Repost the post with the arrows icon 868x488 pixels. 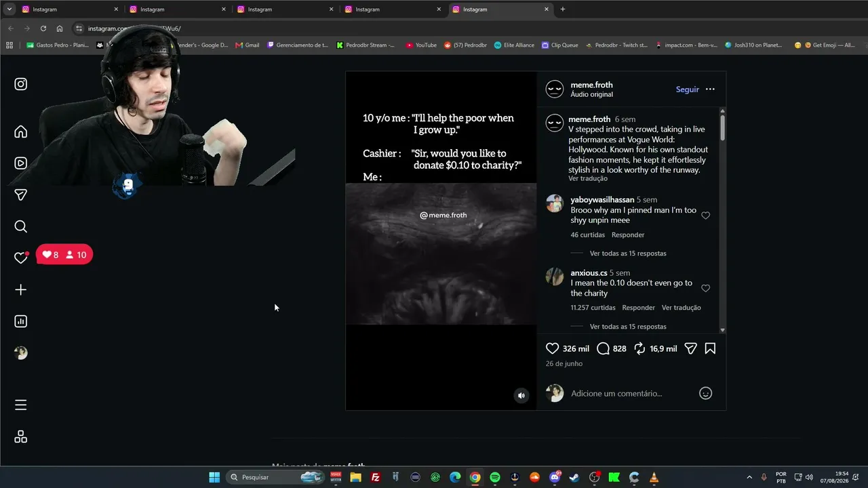click(639, 348)
